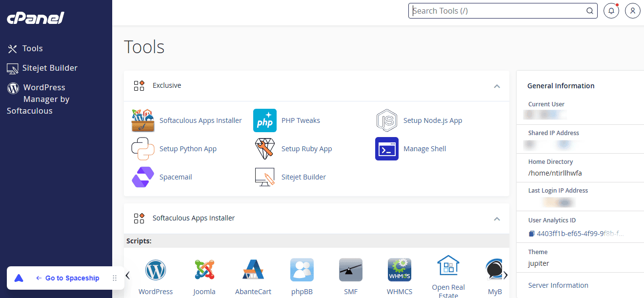Click the Exclusive section heading

[167, 85]
